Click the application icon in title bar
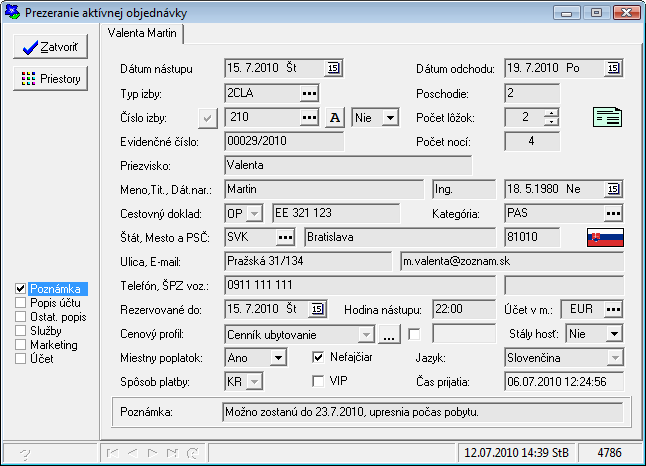 tap(12, 12)
